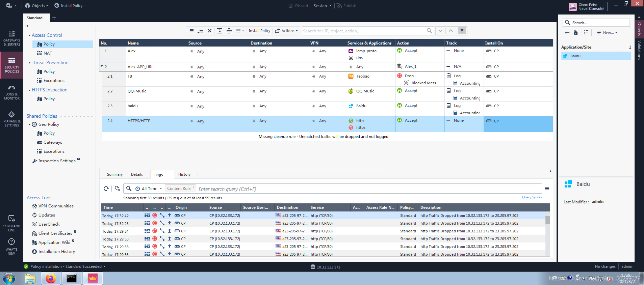The width and height of the screenshot is (644, 285).
Task: Click the log search query field
Action: (x=369, y=189)
